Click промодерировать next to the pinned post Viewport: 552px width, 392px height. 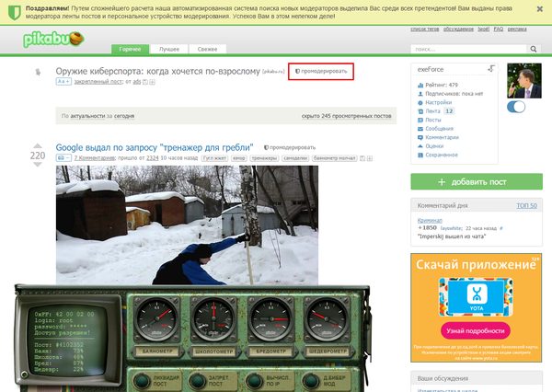tap(321, 71)
